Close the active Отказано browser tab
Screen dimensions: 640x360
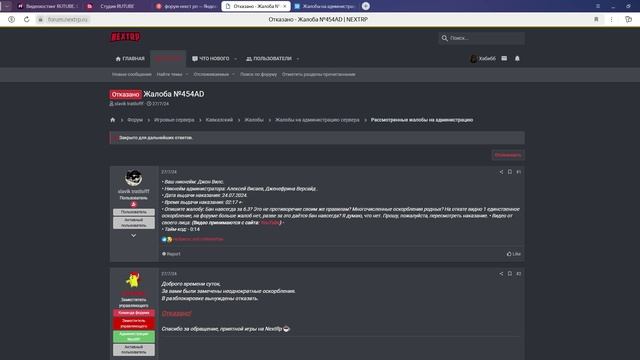coord(284,6)
